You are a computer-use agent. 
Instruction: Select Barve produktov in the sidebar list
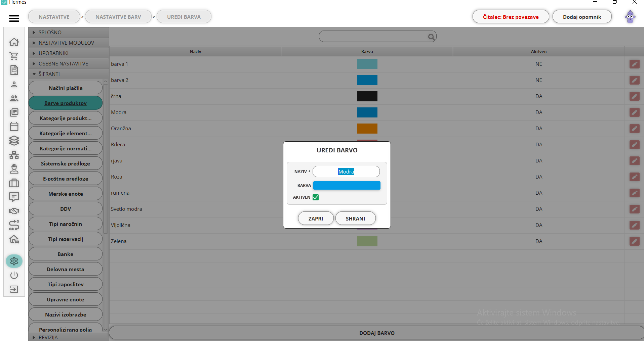(66, 103)
